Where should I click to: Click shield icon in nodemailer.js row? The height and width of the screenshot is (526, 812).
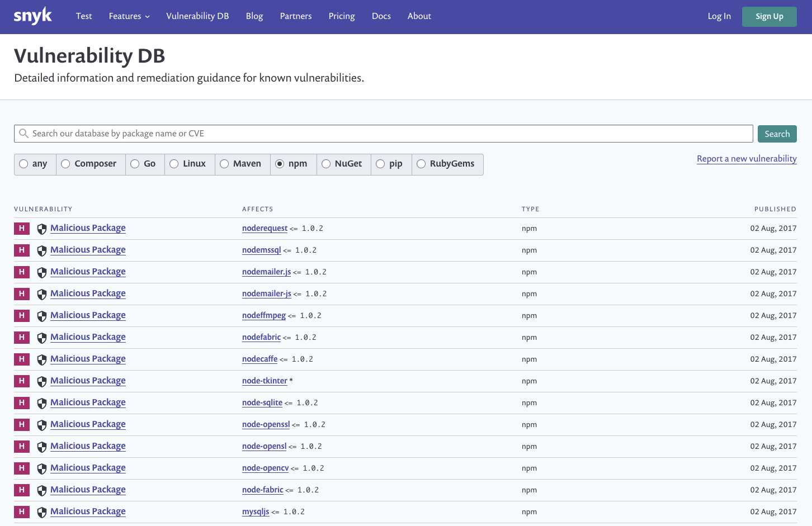(x=42, y=273)
